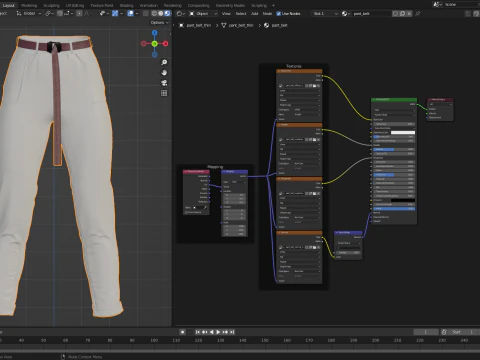Open the Object shader type dropdown
This screenshot has height=360, width=480.
coord(203,14)
